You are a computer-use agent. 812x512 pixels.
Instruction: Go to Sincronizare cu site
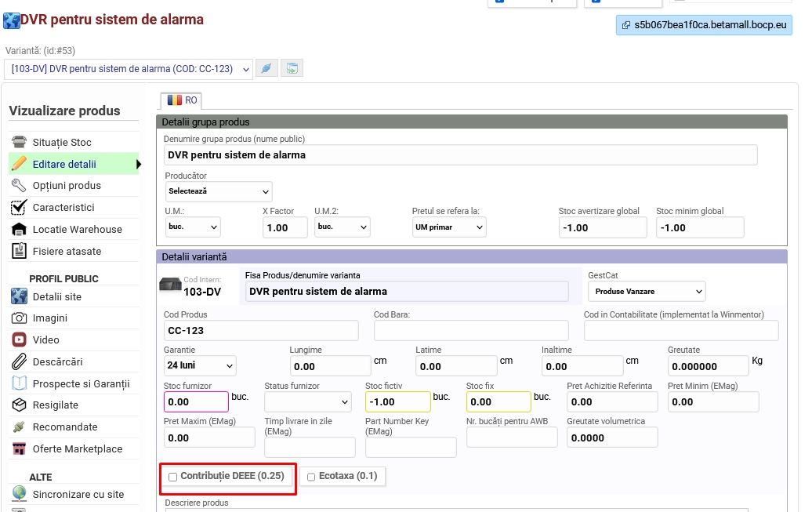78,494
